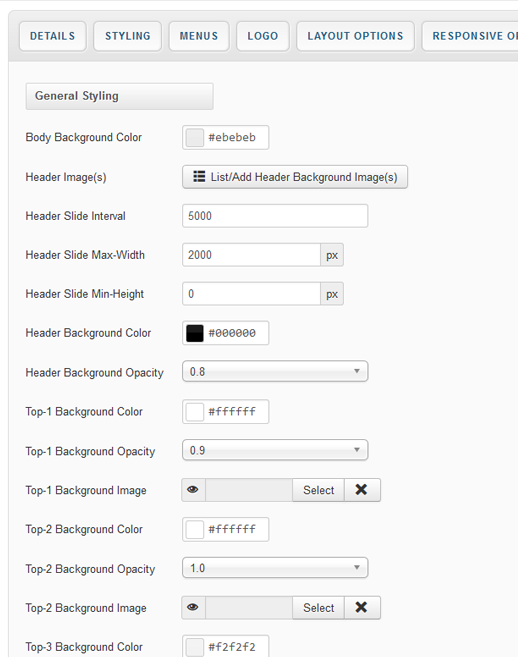
Task: Clear Top-1 Background Image with X
Action: (362, 490)
